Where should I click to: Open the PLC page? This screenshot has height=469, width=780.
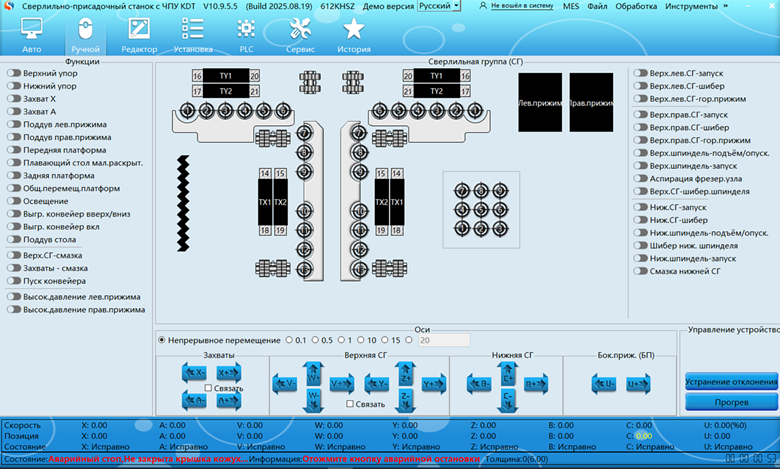(246, 35)
